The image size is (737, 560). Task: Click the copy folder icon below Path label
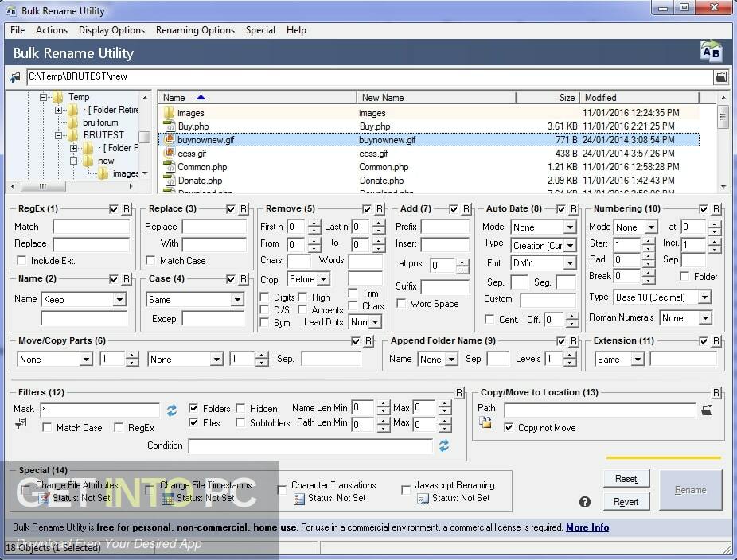pyautogui.click(x=485, y=422)
